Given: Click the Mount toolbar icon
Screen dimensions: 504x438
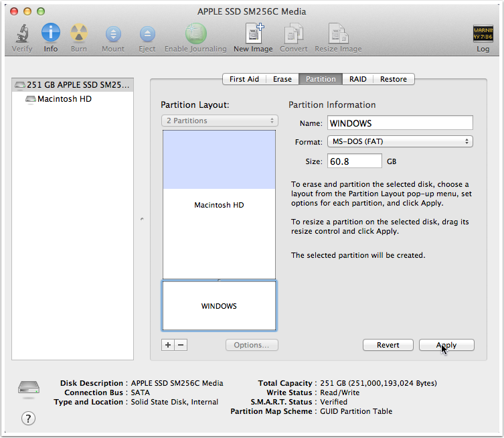Looking at the screenshot, I should [113, 33].
